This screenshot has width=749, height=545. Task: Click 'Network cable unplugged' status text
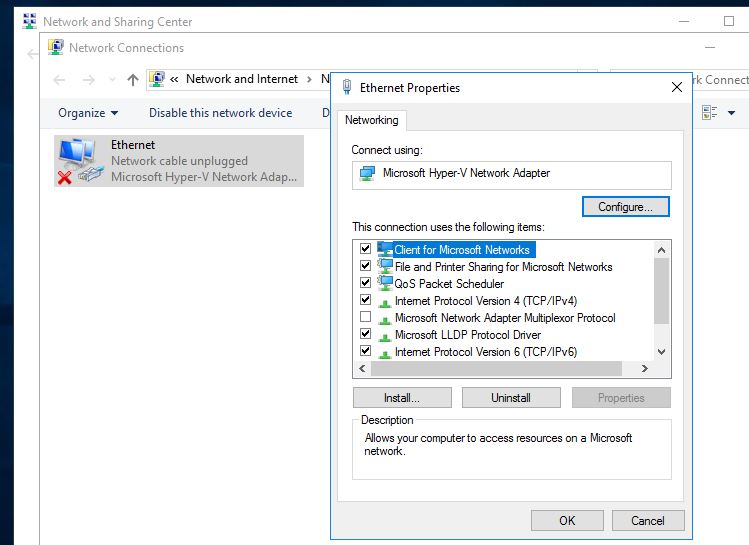click(179, 161)
